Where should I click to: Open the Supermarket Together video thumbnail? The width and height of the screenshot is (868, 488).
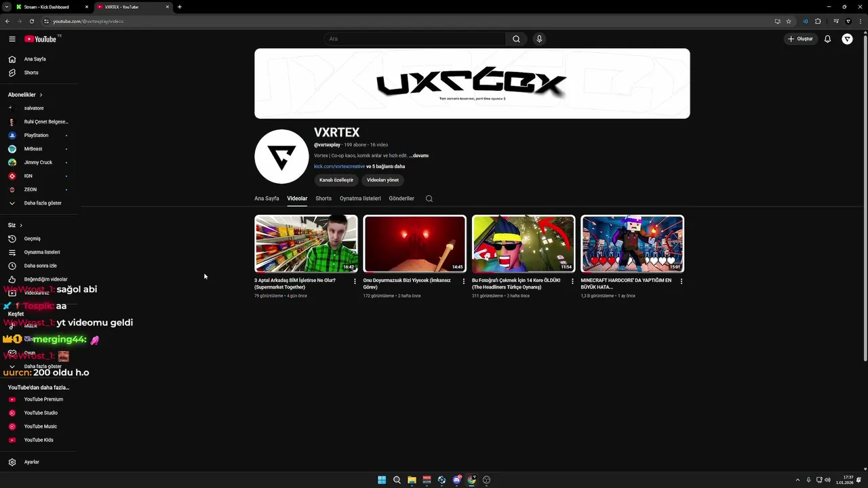coord(306,244)
